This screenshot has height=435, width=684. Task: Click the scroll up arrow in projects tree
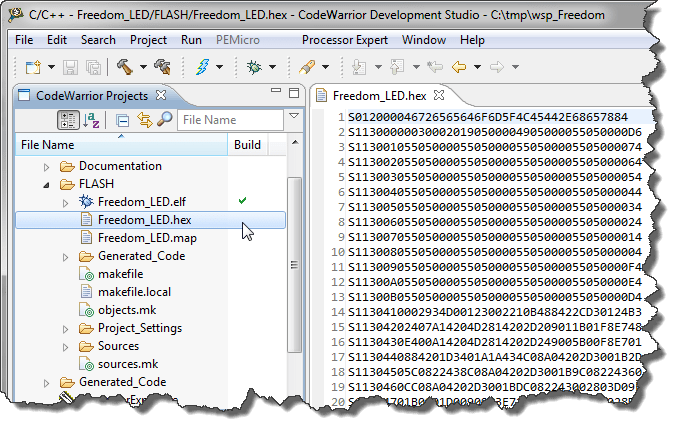tap(295, 142)
